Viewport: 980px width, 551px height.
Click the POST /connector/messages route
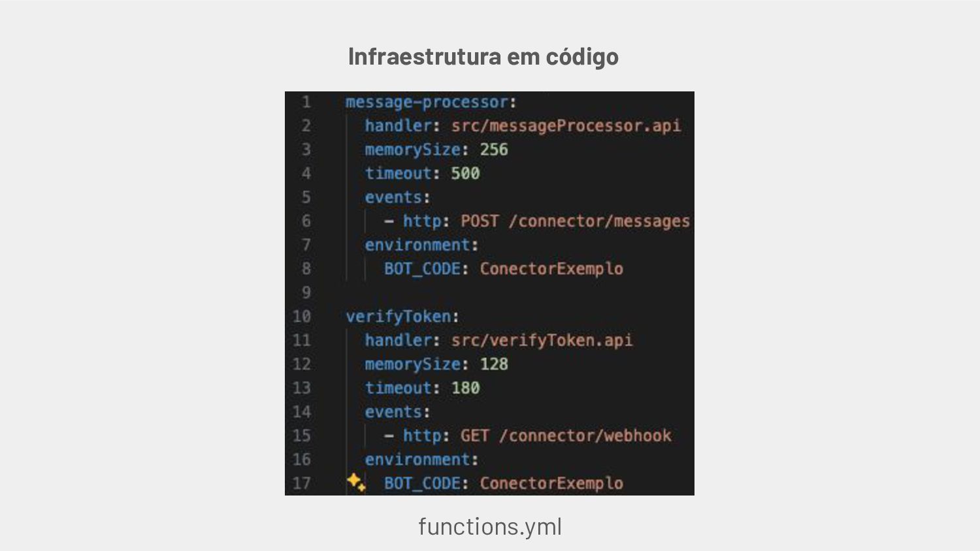tap(575, 221)
